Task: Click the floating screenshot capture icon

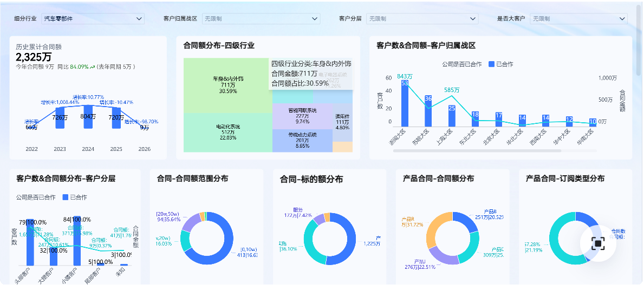Action: [598, 243]
